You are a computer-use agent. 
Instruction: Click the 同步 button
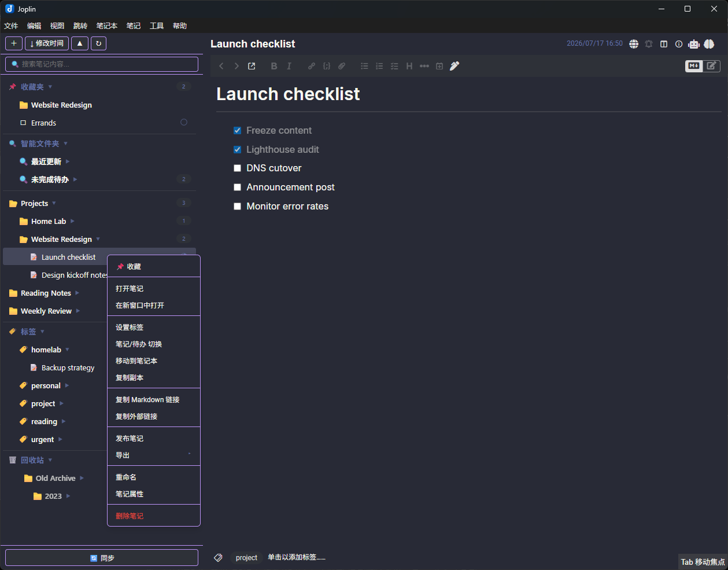[x=102, y=558]
